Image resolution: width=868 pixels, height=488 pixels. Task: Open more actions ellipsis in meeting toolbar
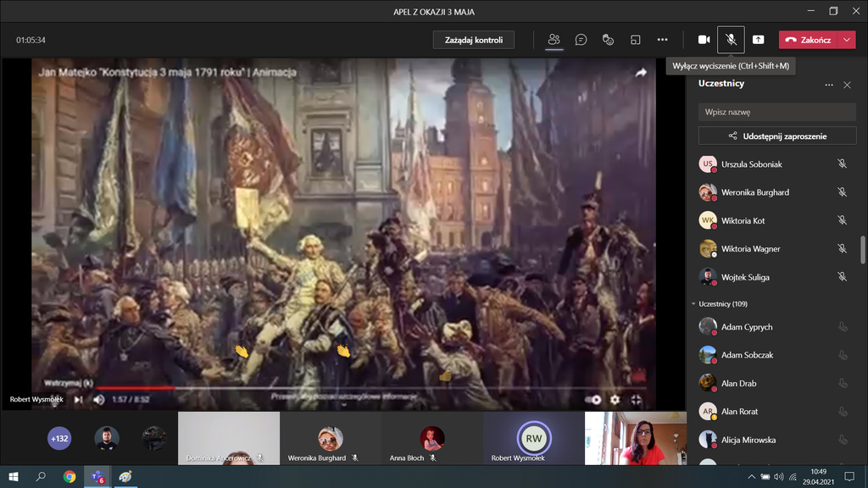tap(662, 40)
